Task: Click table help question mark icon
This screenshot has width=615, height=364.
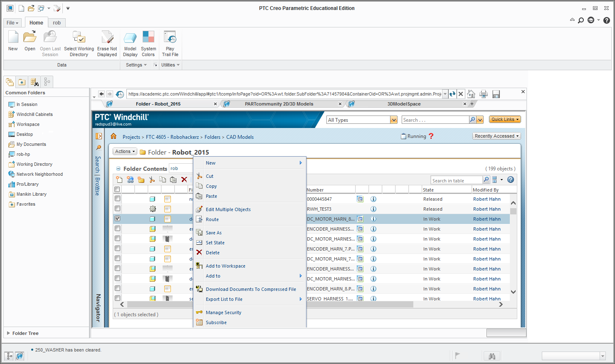Action: pos(511,180)
